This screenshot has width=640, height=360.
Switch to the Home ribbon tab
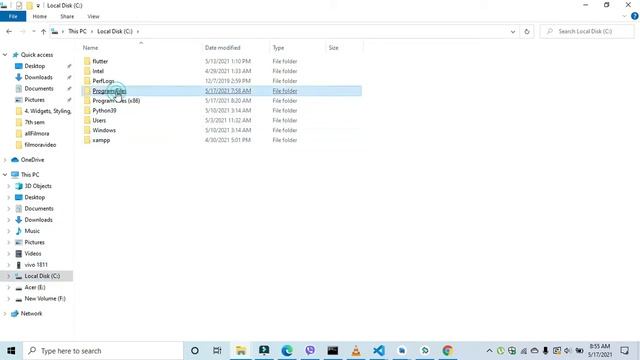pos(40,16)
